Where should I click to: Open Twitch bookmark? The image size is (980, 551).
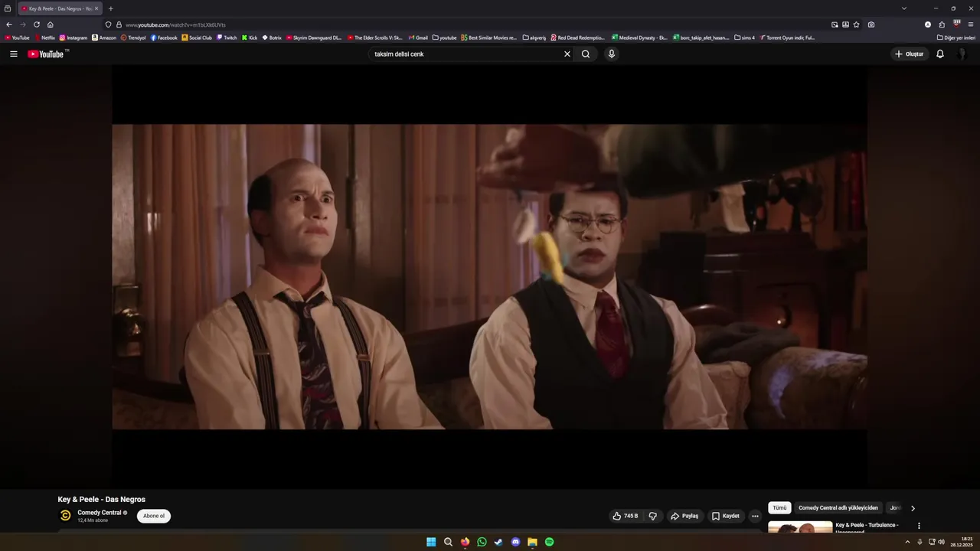pyautogui.click(x=227, y=37)
